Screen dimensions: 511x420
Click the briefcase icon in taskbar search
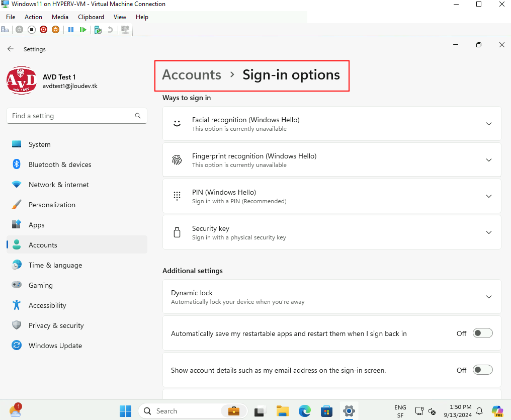pyautogui.click(x=234, y=411)
